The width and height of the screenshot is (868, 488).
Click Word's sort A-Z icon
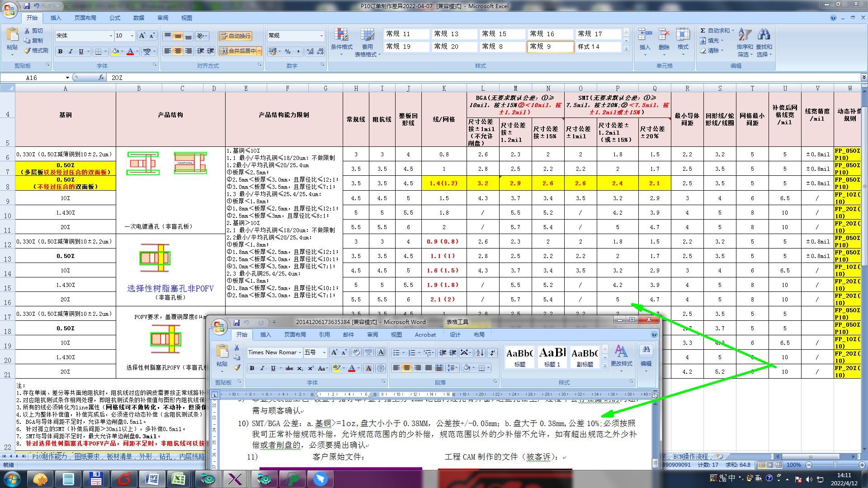point(480,352)
